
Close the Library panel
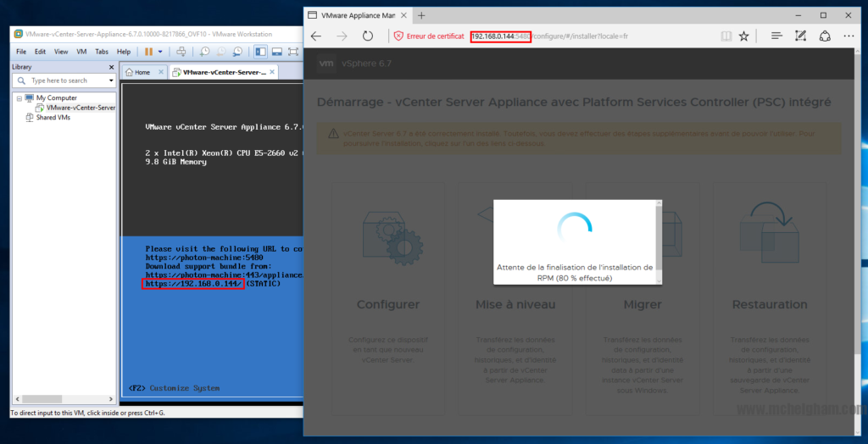click(111, 67)
